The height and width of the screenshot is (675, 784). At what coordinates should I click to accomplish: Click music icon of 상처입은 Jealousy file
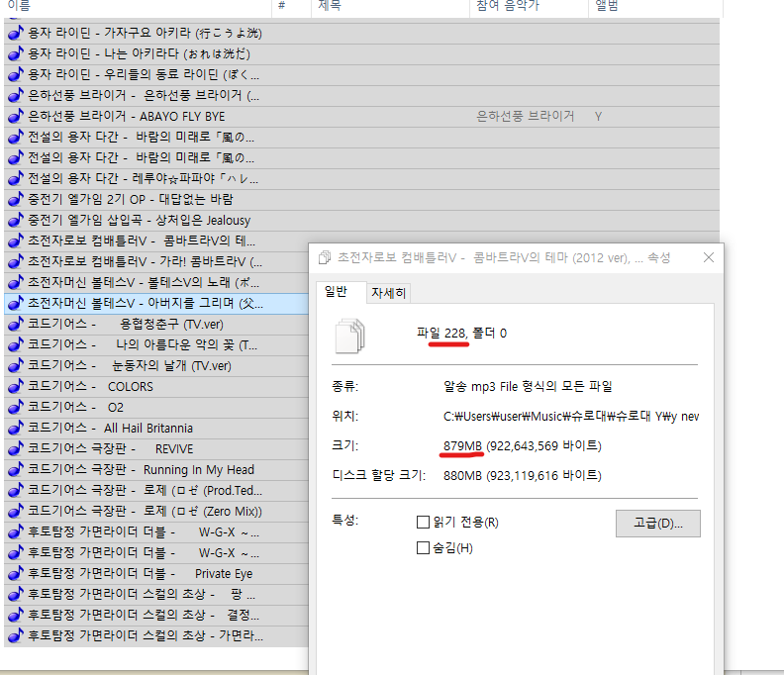15,220
